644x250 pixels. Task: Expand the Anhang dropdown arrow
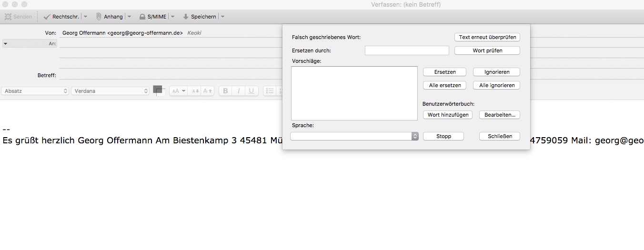pos(129,17)
